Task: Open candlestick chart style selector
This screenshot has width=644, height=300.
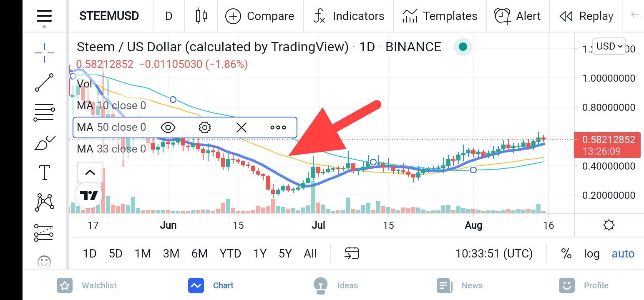Action: click(x=201, y=16)
